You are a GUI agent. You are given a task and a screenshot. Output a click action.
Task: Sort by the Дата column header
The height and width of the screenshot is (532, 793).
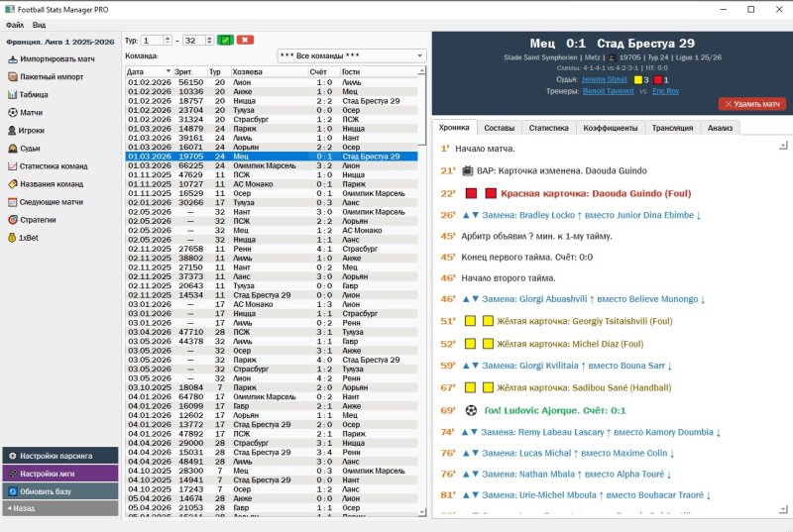coord(149,71)
